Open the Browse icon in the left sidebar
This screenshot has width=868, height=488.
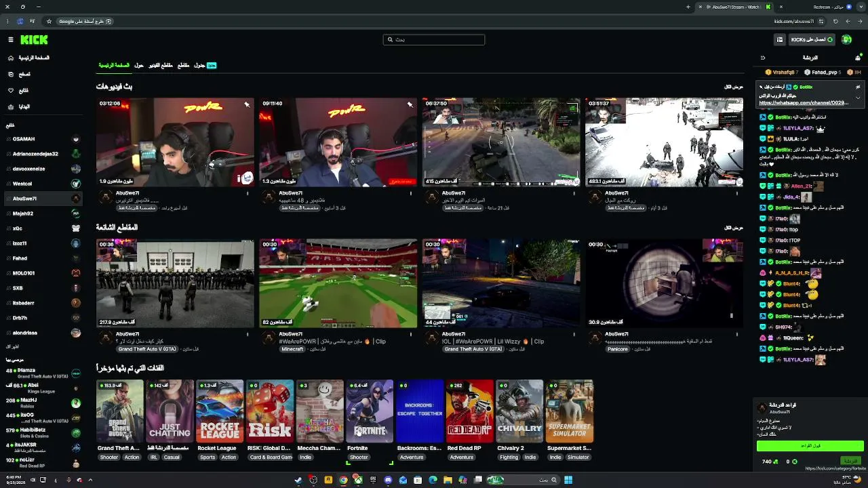(10, 74)
